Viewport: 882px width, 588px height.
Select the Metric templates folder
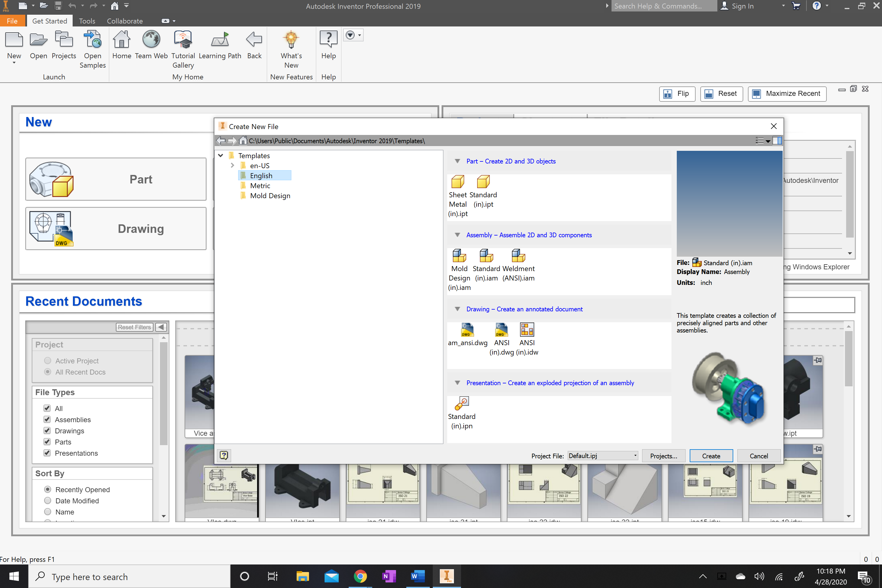point(260,186)
